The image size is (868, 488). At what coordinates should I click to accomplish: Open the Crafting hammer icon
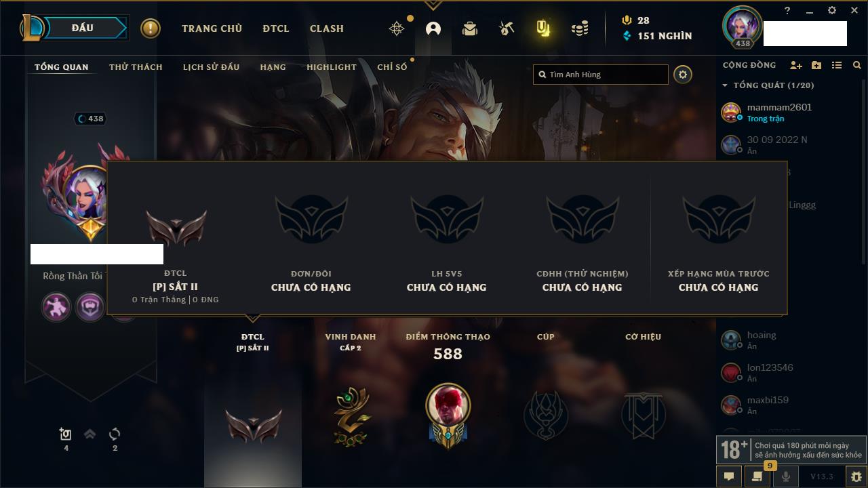coord(506,28)
